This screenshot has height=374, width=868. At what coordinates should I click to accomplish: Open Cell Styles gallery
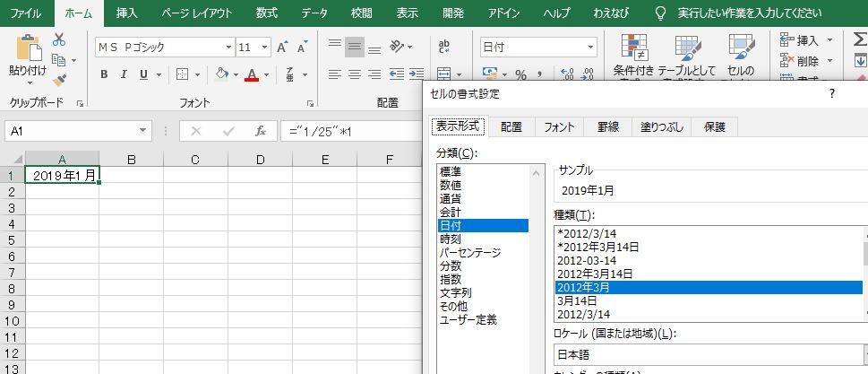pyautogui.click(x=741, y=57)
